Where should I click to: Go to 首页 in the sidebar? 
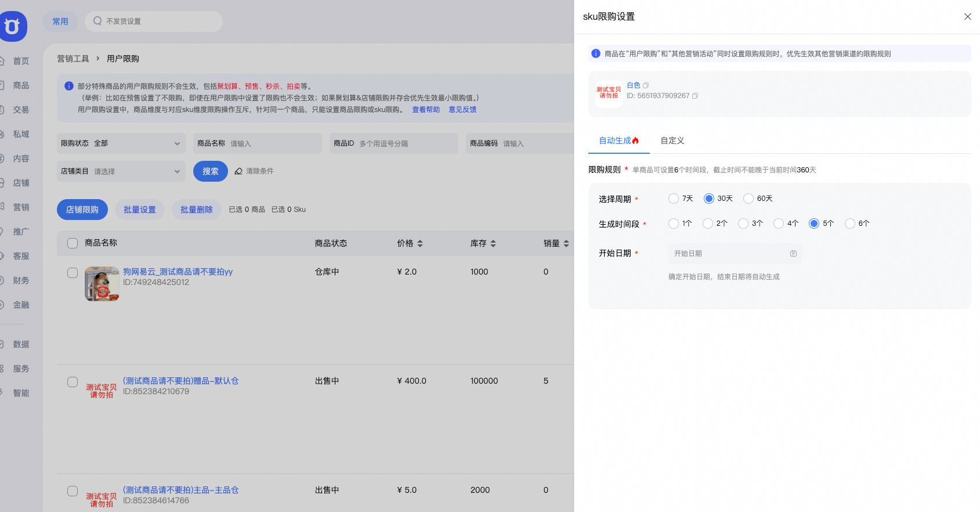21,61
